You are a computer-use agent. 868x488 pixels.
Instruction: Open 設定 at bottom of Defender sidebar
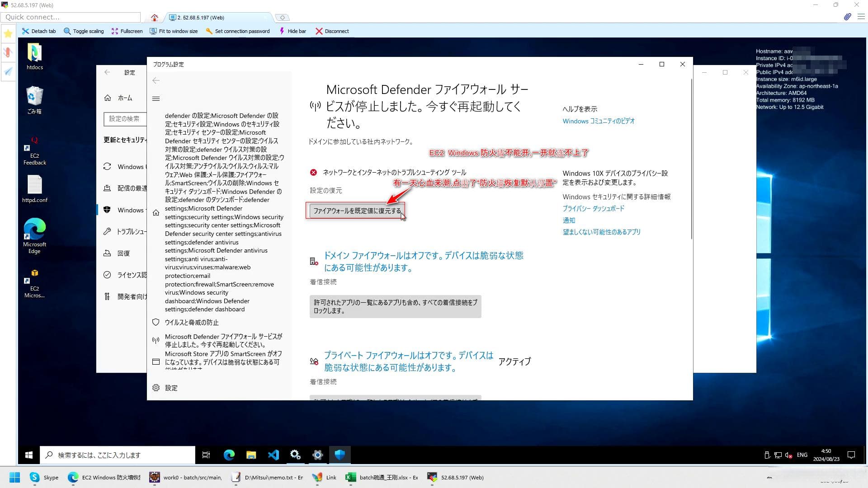tap(165, 388)
